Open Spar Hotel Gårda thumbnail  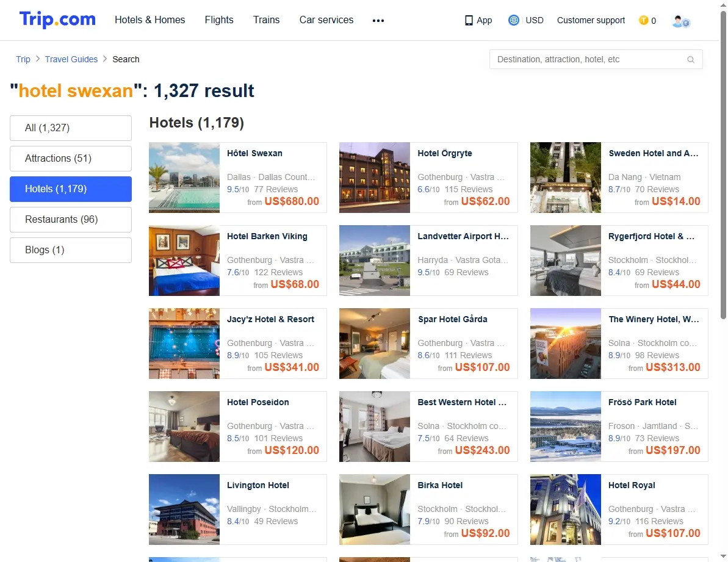point(375,344)
